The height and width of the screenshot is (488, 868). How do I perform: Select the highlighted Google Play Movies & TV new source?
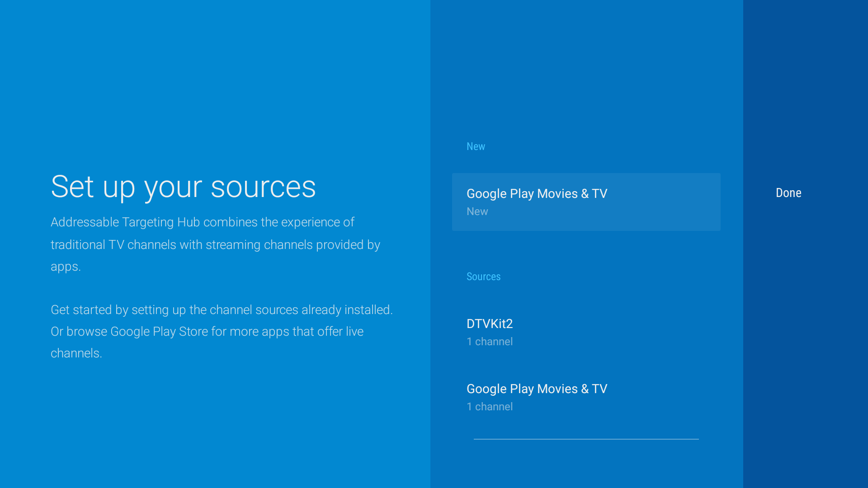[x=586, y=202]
